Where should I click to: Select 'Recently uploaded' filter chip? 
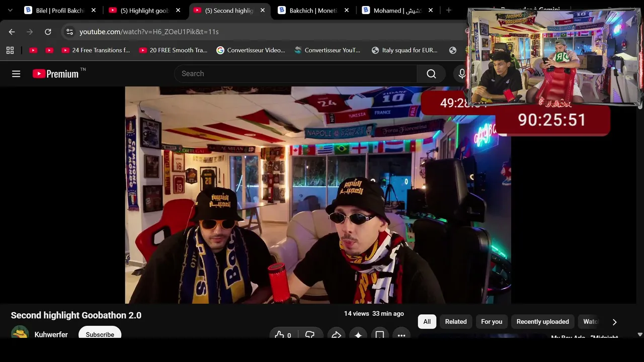point(542,322)
